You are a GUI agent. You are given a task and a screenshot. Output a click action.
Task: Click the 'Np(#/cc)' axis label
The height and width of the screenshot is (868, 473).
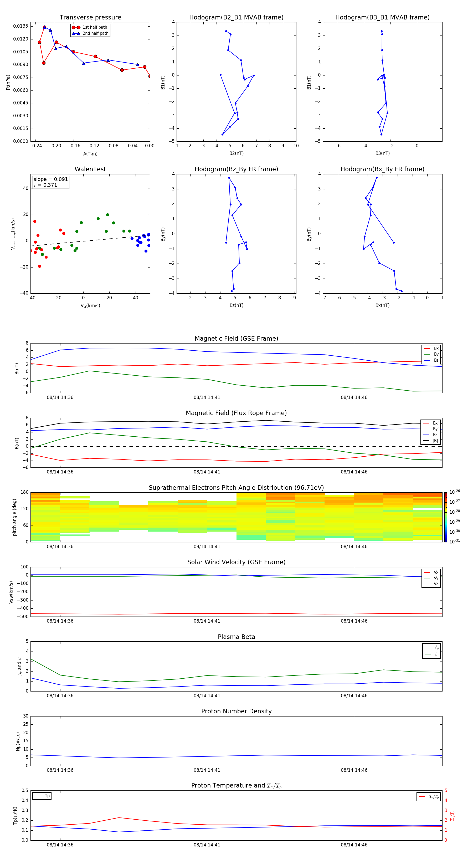pyautogui.click(x=18, y=741)
